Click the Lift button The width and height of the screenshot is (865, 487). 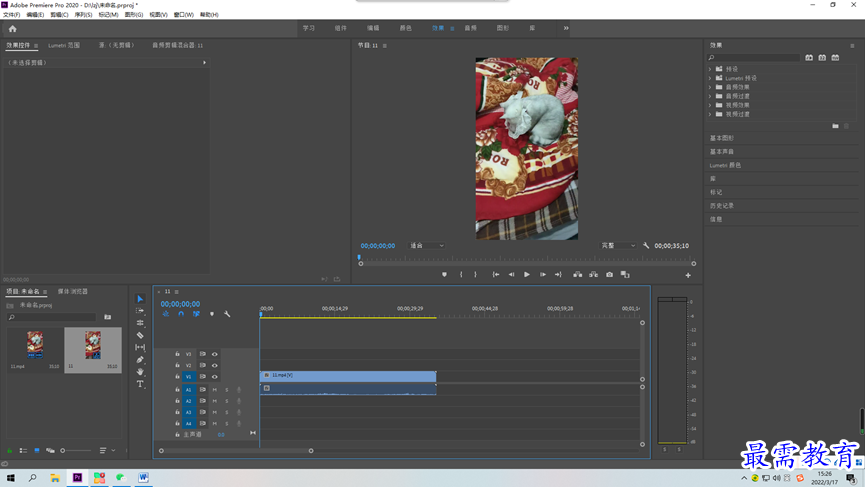[x=578, y=275]
